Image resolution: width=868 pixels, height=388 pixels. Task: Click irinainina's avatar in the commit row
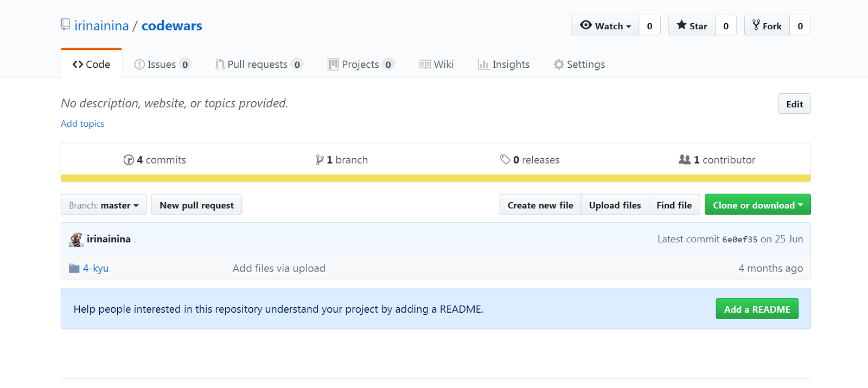point(76,240)
